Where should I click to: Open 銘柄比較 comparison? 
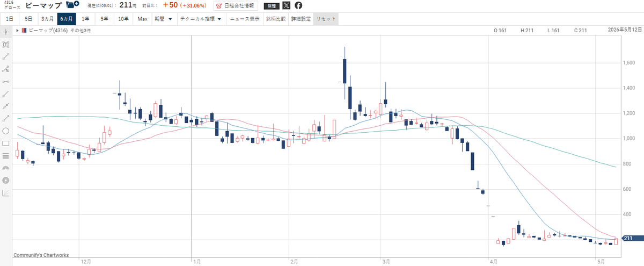coord(276,19)
